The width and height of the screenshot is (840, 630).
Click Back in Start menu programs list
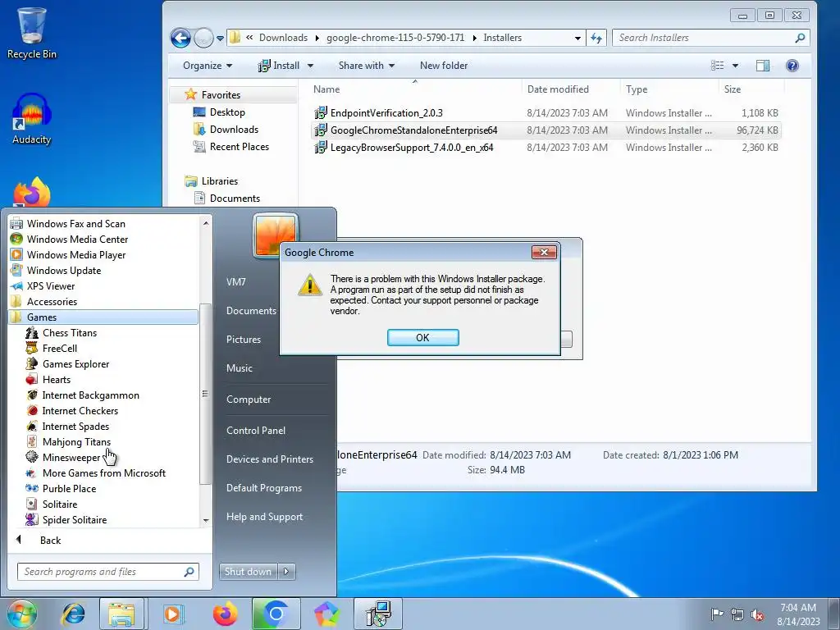point(50,540)
